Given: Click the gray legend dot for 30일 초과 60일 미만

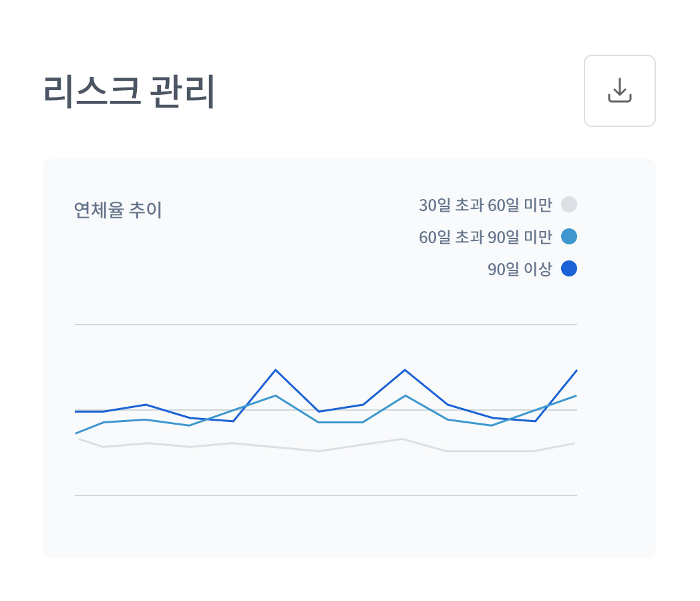Looking at the screenshot, I should (x=569, y=204).
